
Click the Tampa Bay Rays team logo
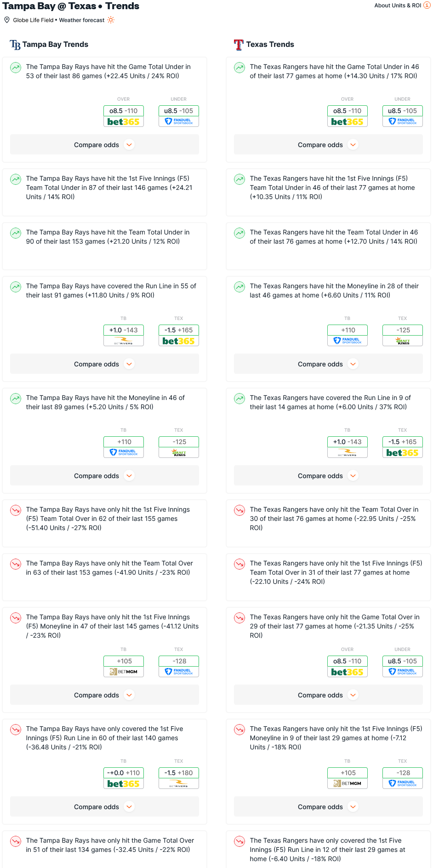click(x=15, y=45)
